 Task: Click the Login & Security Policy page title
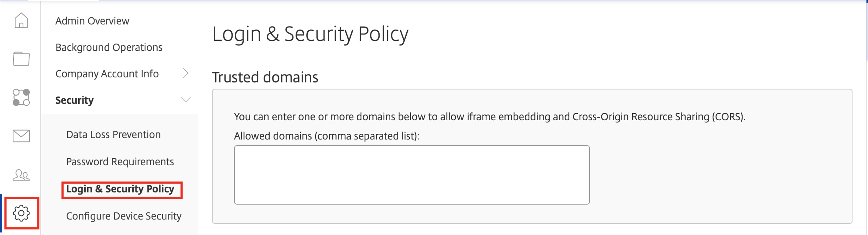[x=310, y=34]
